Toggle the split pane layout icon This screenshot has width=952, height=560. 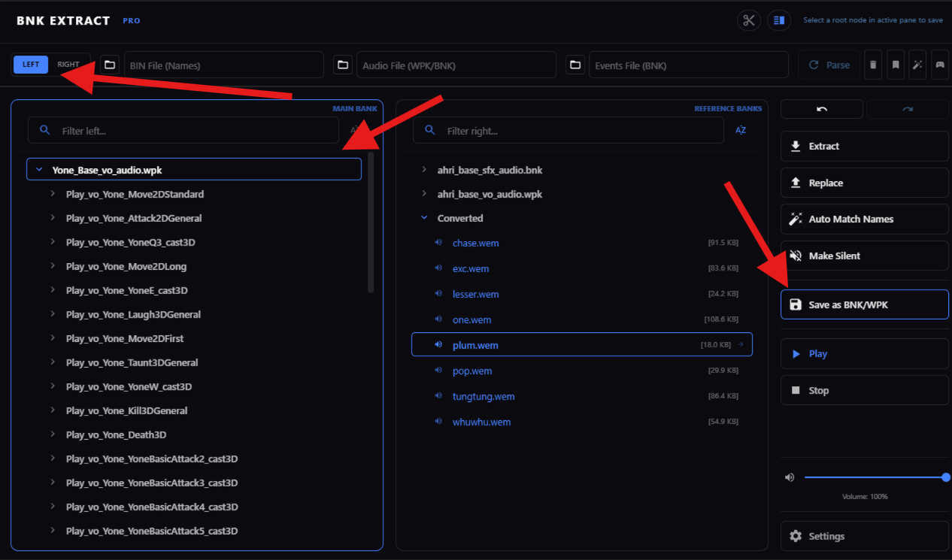pyautogui.click(x=779, y=20)
